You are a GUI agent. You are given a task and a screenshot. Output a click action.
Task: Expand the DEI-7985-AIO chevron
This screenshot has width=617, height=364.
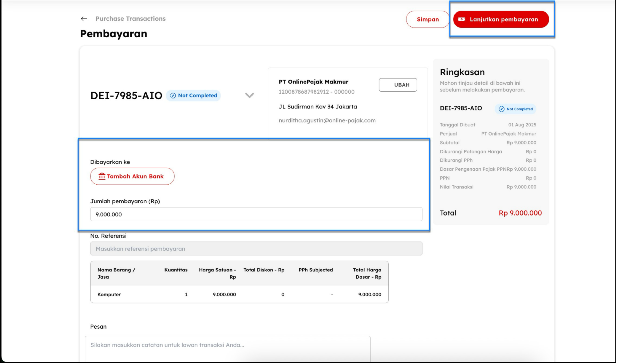coord(250,95)
